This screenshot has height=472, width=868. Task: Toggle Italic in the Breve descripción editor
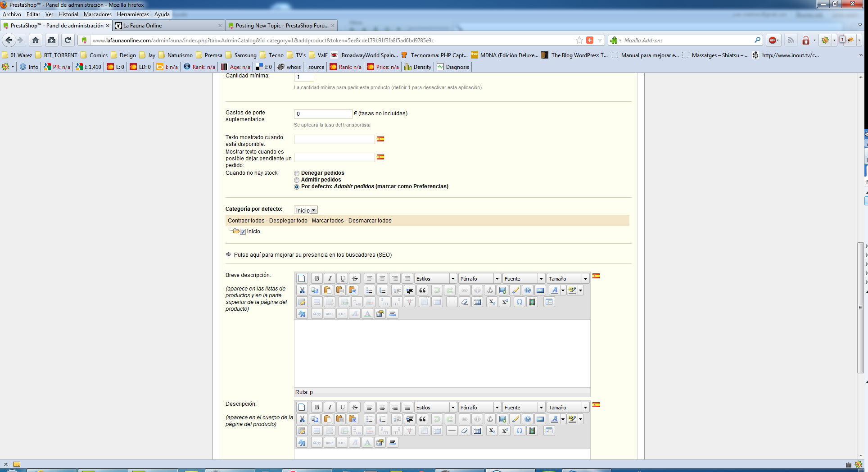[330, 278]
